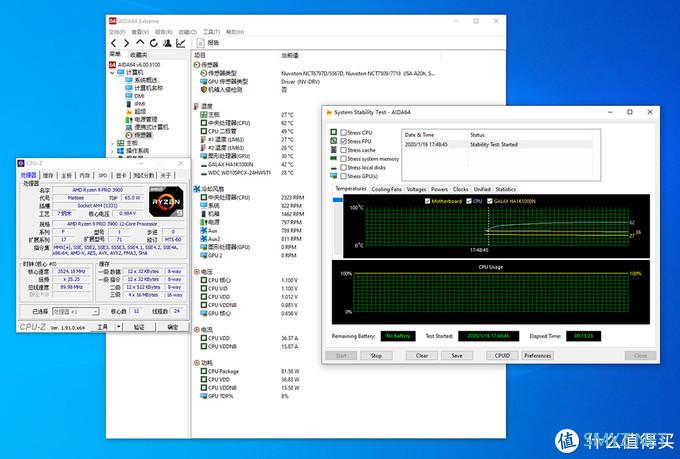Select 传感器 sensor node in the tree
The image size is (680, 459).
tap(143, 135)
